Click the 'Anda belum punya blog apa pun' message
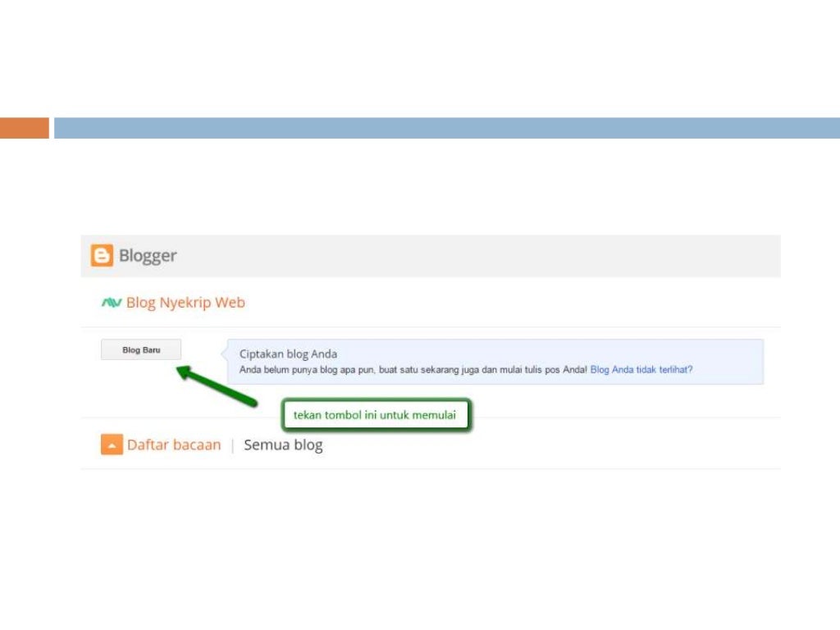The width and height of the screenshot is (840, 630). click(413, 370)
